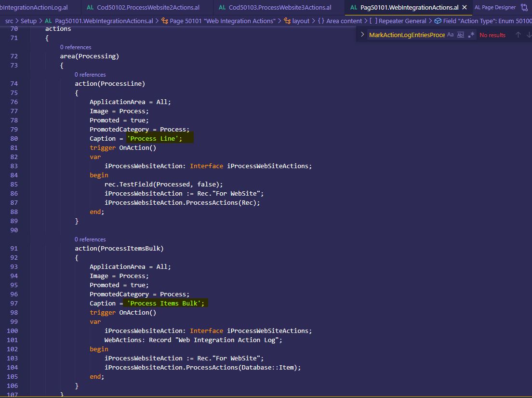Click the layout icon in the breadcrumb bar
The image size is (532, 398).
pyautogui.click(x=288, y=21)
